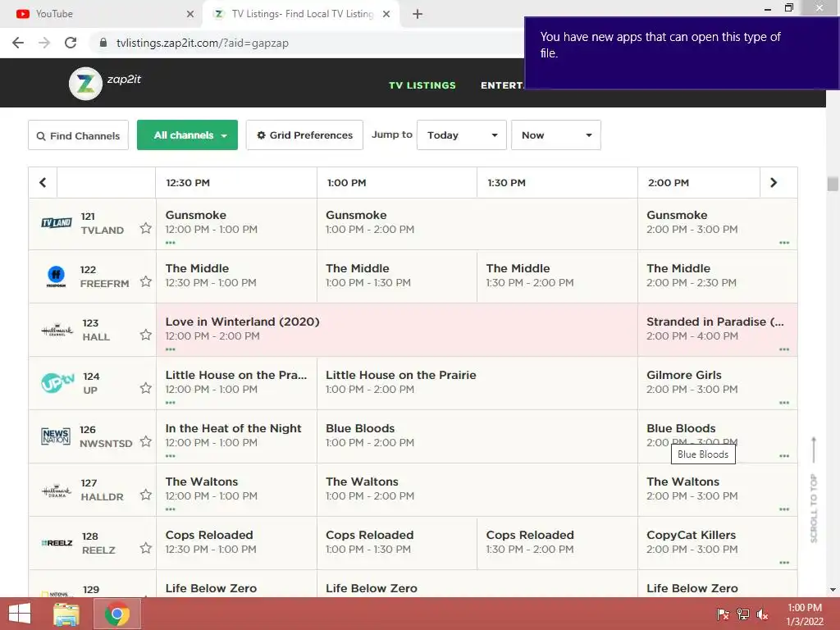Open the UPtv channel logo

point(57,382)
